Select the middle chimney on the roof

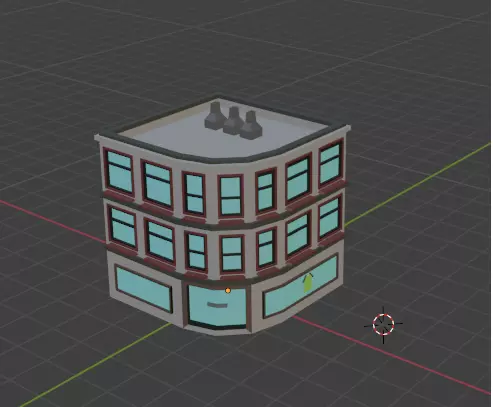(x=234, y=121)
